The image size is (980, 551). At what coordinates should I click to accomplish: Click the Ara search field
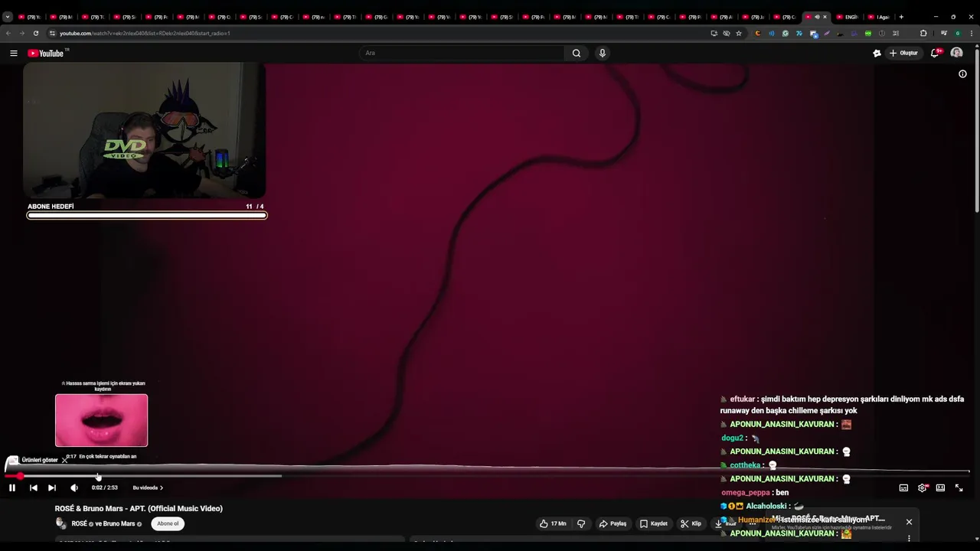(462, 53)
